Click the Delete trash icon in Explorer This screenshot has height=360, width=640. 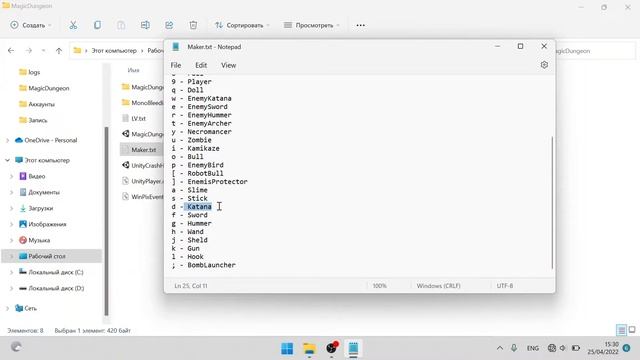tap(193, 25)
